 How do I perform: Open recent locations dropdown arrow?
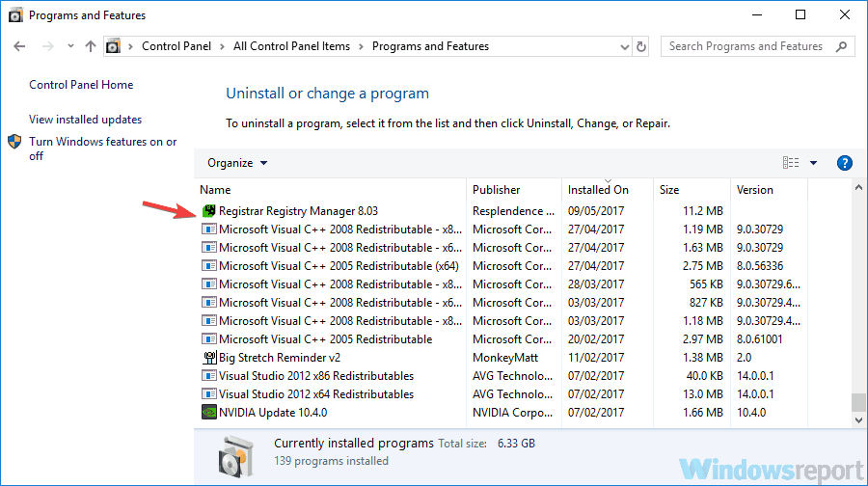[70, 46]
